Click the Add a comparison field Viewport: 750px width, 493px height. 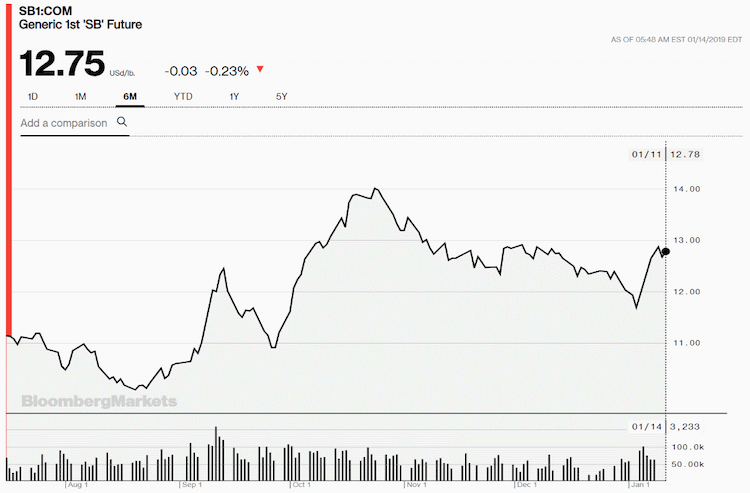(x=75, y=123)
